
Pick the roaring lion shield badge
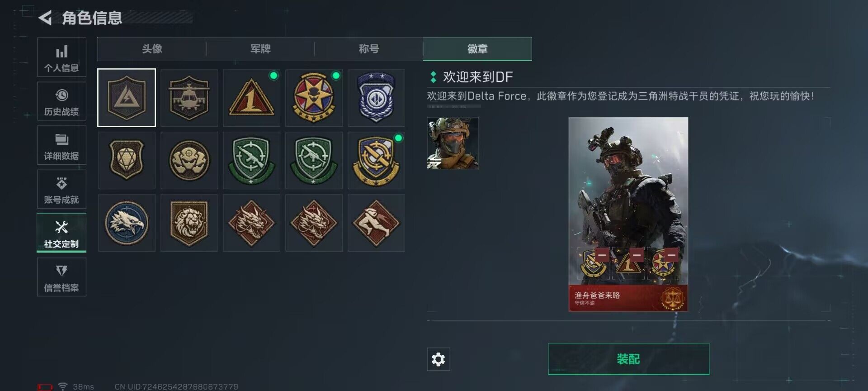(189, 223)
